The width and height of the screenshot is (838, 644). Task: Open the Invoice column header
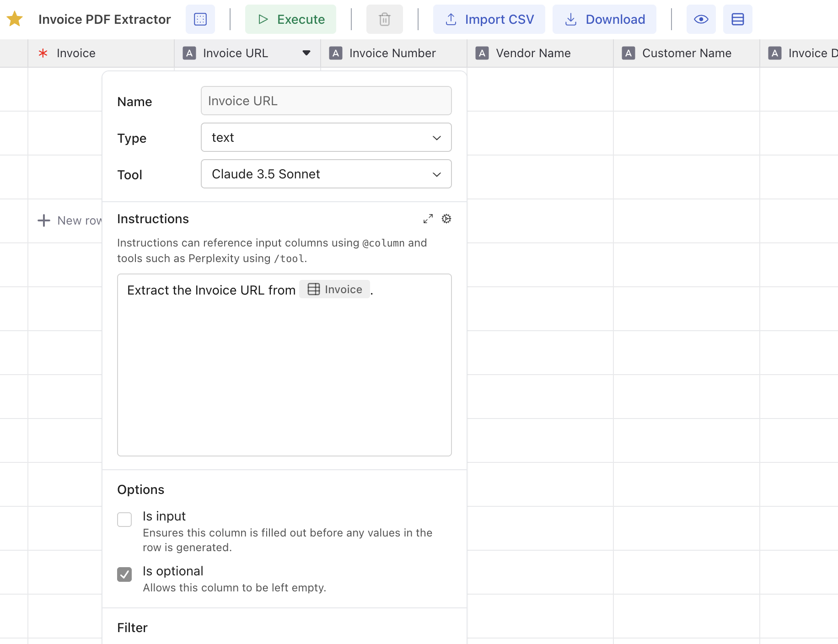tap(101, 53)
